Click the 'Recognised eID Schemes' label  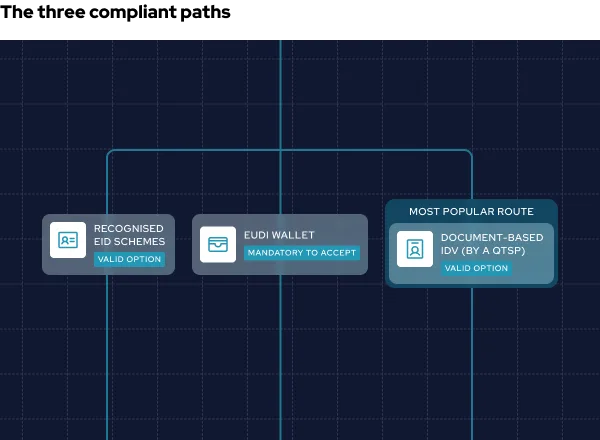click(129, 235)
